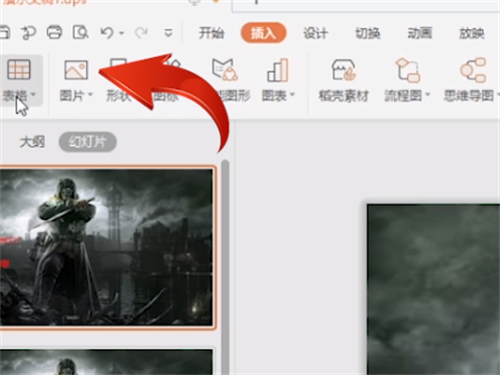Select the first slide thumbnail
Screen dimensions: 500x375
[106, 247]
